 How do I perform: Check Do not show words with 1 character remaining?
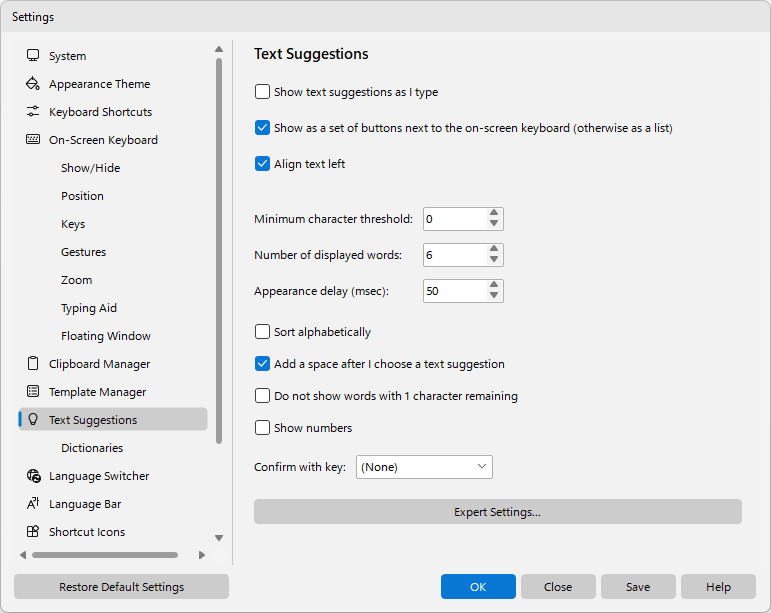pyautogui.click(x=262, y=396)
